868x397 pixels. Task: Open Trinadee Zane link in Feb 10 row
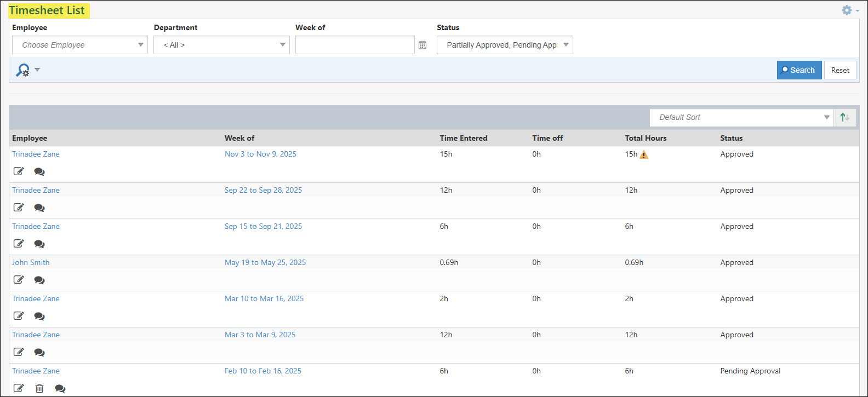click(x=36, y=371)
